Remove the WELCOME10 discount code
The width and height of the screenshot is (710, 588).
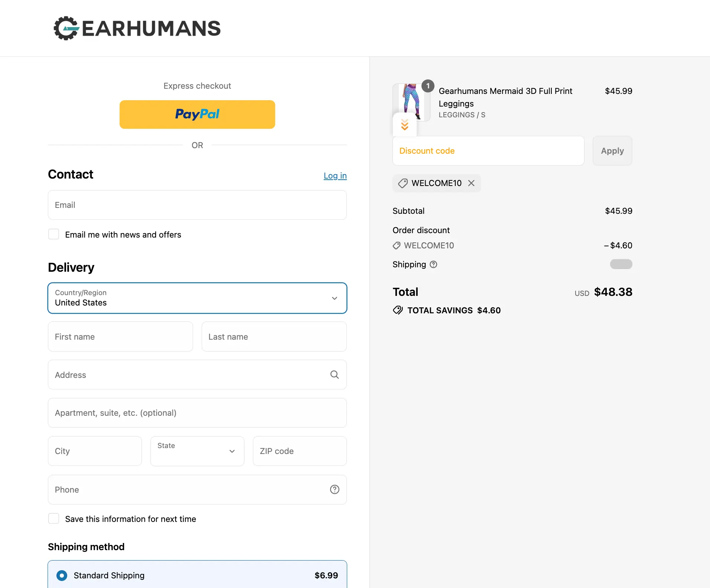[x=471, y=183]
